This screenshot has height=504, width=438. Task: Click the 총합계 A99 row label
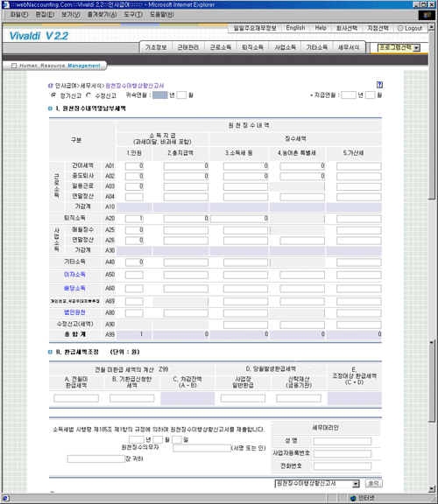pos(75,334)
